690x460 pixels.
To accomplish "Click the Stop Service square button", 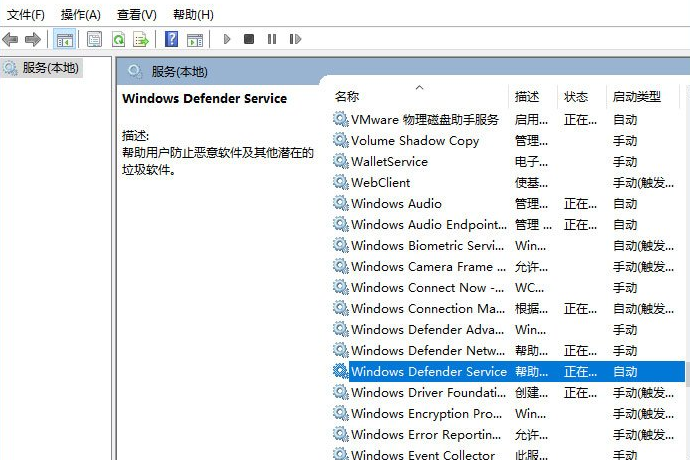I will tap(249, 39).
